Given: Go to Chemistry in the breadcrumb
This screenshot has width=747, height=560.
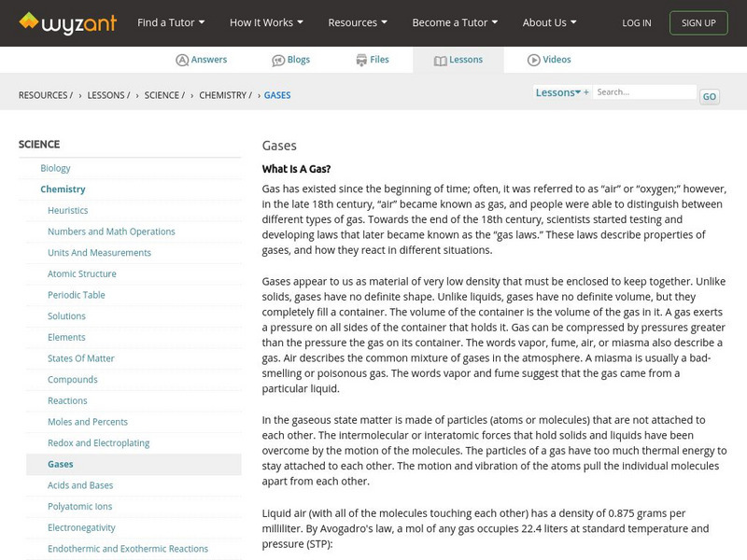Looking at the screenshot, I should [x=222, y=95].
